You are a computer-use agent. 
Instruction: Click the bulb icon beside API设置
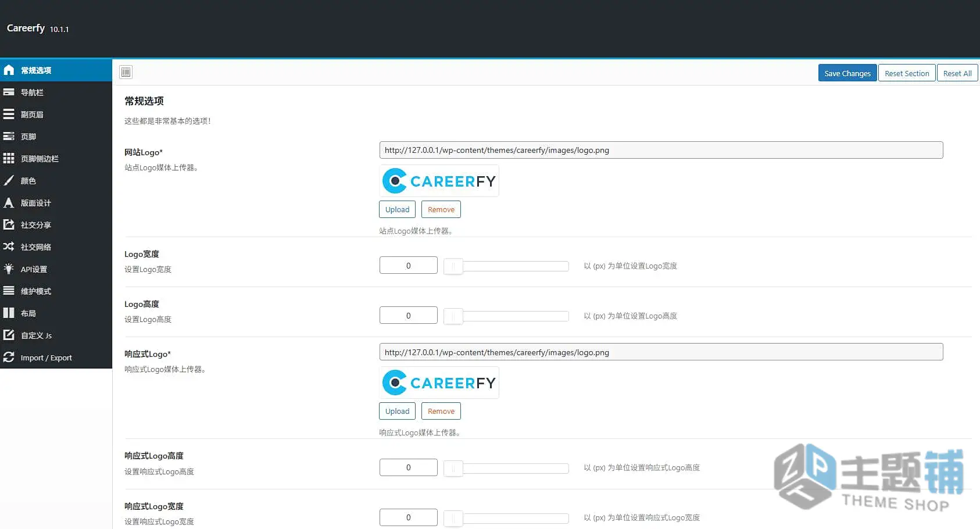coord(9,269)
